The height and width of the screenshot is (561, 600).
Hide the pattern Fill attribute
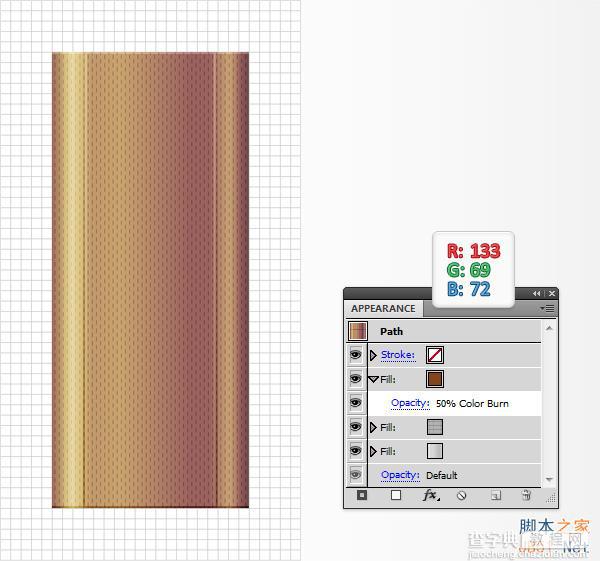356,427
